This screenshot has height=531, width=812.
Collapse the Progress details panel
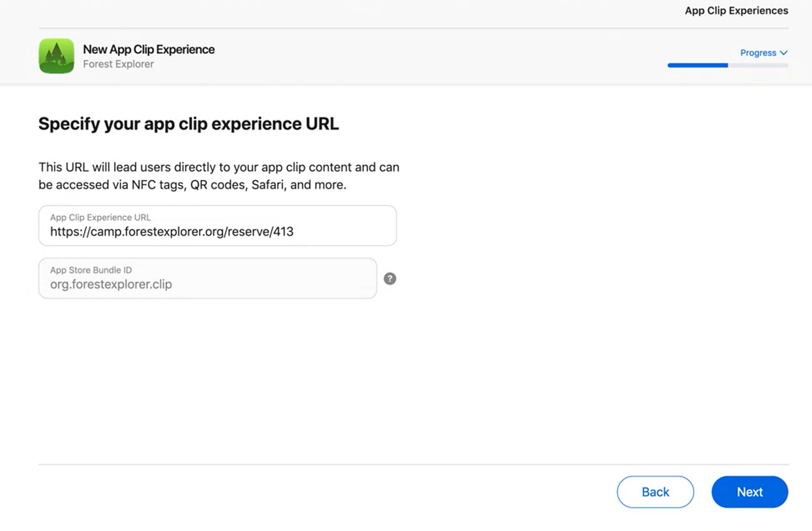763,52
